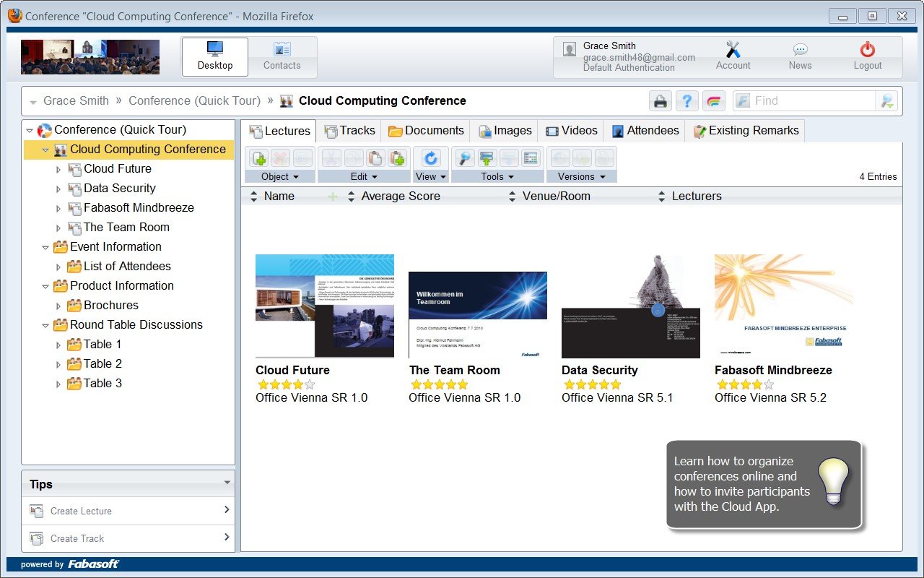The width and height of the screenshot is (924, 578).
Task: Click the new object icon with green plus
Action: tap(260, 158)
